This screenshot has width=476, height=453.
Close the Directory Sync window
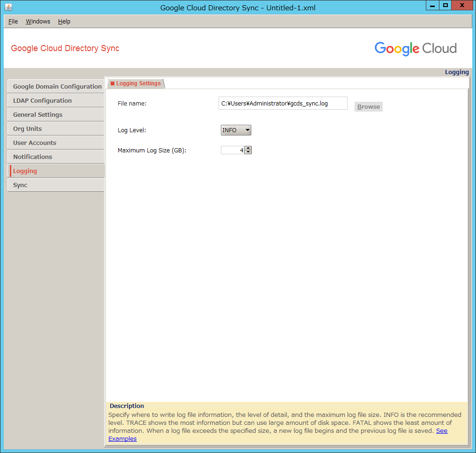[x=462, y=6]
